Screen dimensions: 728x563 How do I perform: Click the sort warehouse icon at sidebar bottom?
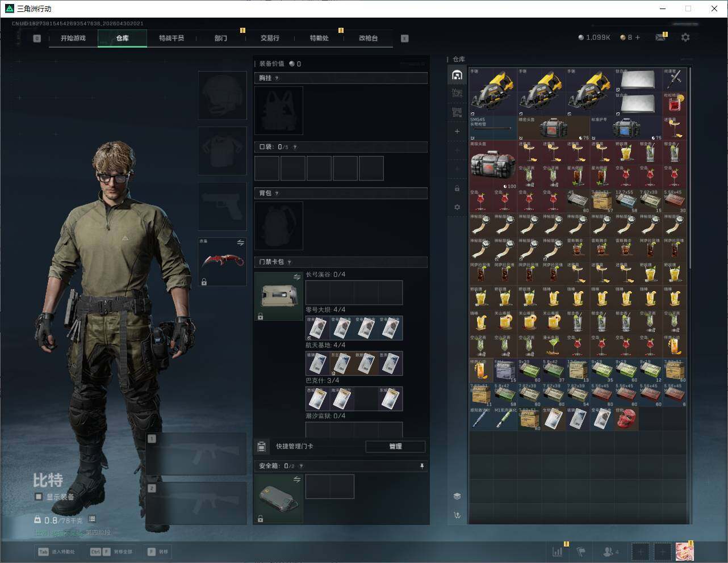point(457,515)
